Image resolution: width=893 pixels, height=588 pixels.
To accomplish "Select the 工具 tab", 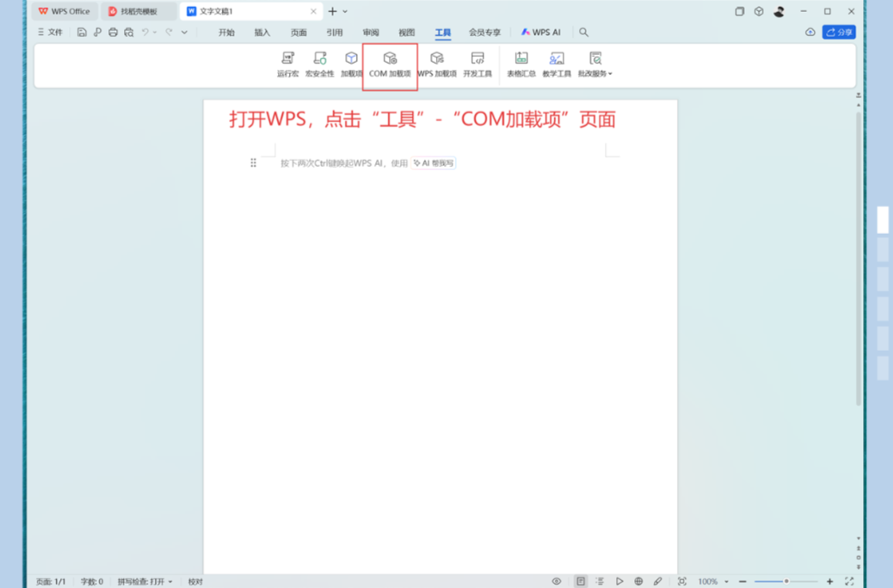I will (442, 33).
